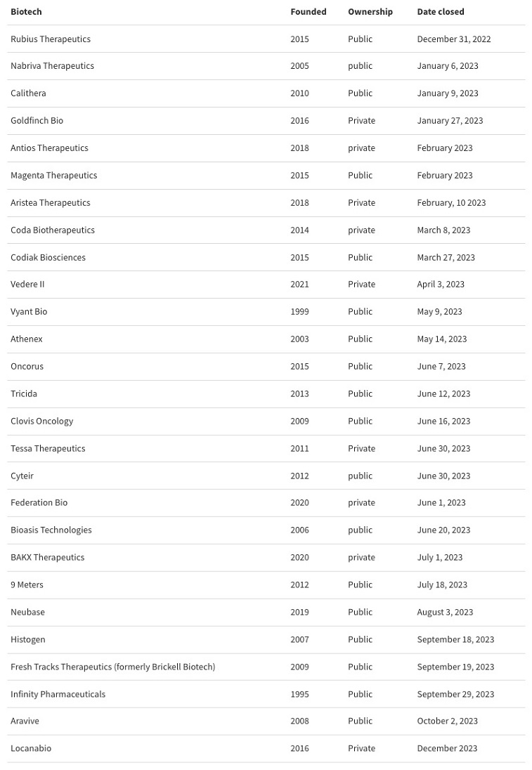Click the Ownership column header

click(x=370, y=12)
